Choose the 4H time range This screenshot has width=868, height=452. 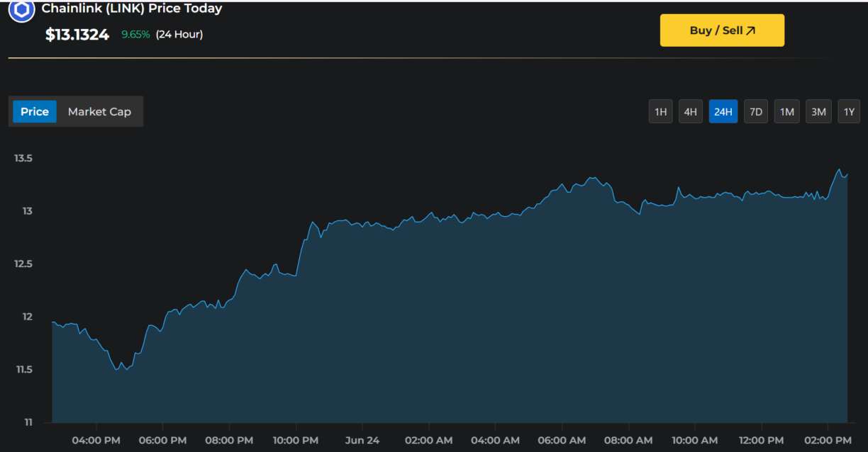point(690,112)
